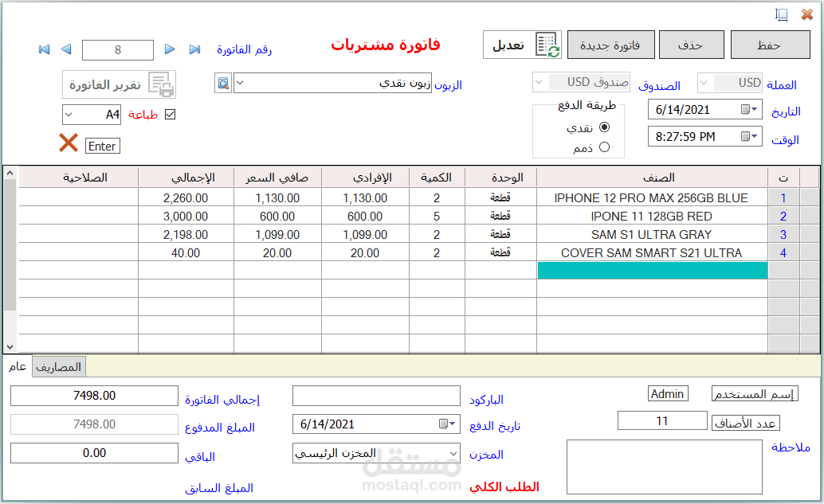Open the الوقت time picker dropdown
824x504 pixels.
click(748, 136)
